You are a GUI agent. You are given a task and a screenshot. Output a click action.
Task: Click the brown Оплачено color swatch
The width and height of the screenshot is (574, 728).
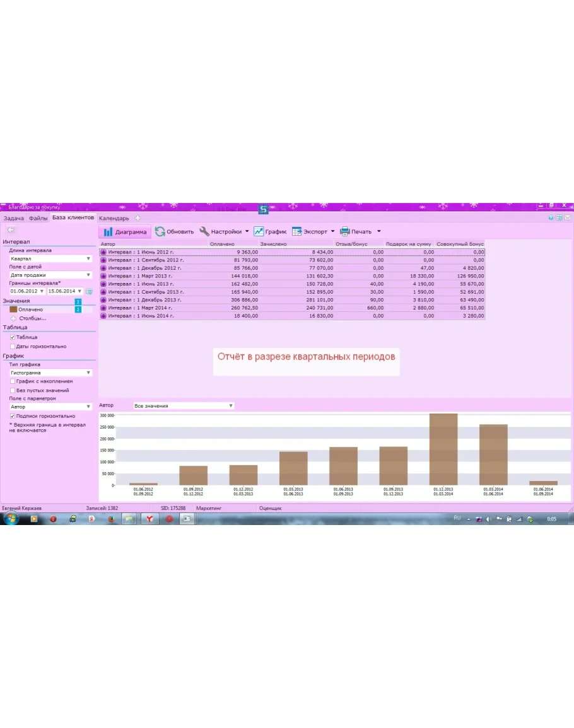[13, 310]
